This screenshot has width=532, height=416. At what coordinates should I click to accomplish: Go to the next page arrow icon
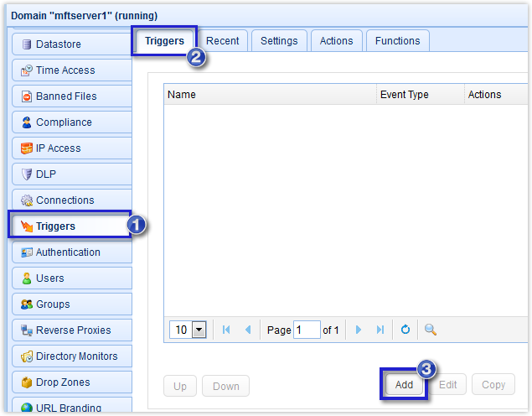click(x=359, y=330)
